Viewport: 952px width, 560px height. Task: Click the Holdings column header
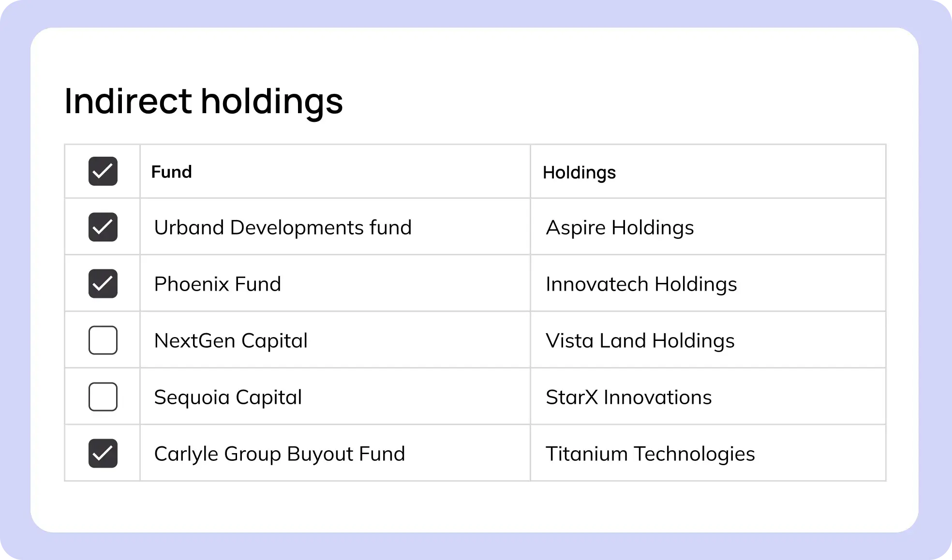click(579, 172)
